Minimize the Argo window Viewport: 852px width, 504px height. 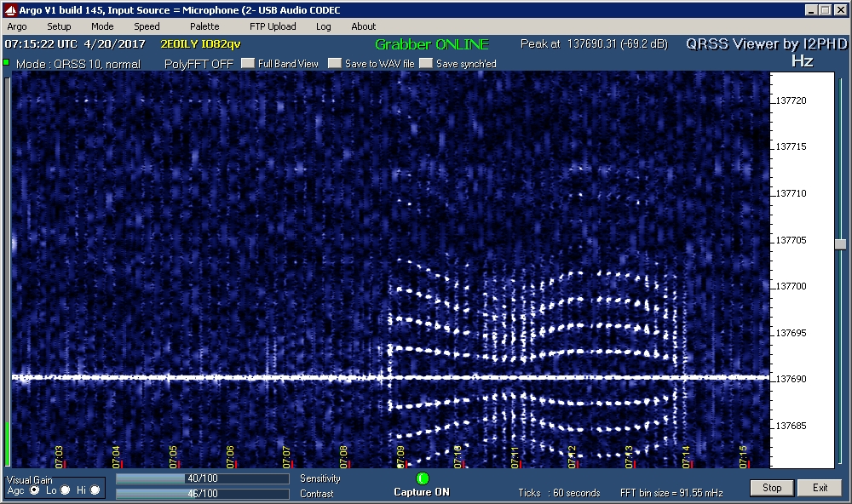click(x=811, y=9)
